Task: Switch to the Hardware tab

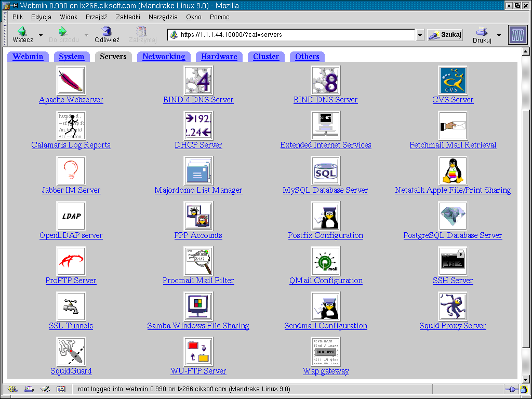Action: click(219, 57)
